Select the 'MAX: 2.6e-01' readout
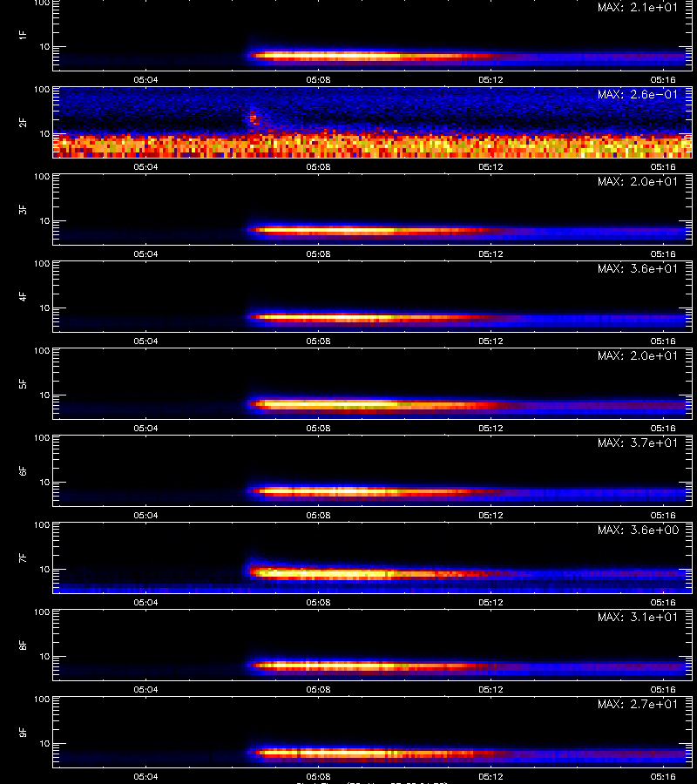This screenshot has width=697, height=784. (638, 94)
